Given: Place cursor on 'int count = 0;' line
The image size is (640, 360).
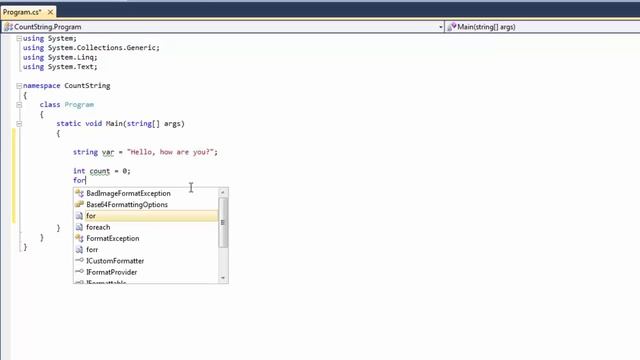Looking at the screenshot, I should click(x=102, y=171).
